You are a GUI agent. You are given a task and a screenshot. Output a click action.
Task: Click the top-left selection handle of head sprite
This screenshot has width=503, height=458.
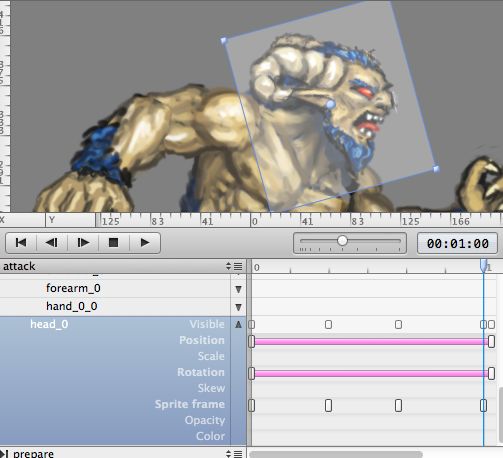(224, 41)
